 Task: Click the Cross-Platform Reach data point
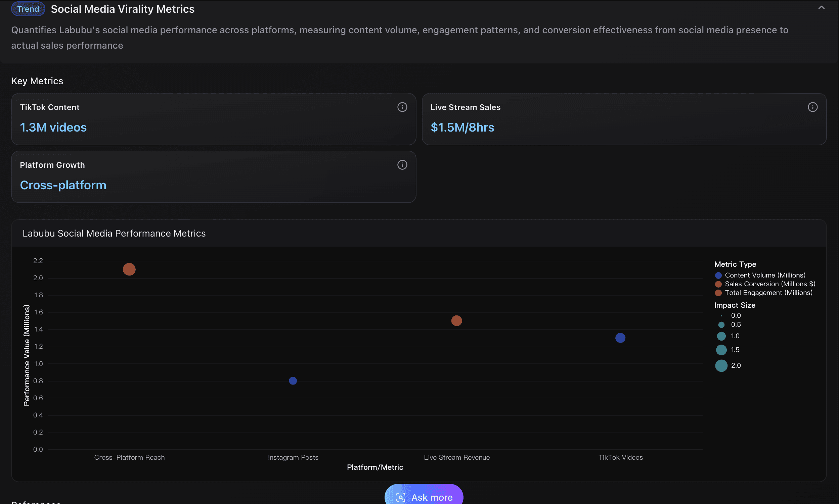129,269
